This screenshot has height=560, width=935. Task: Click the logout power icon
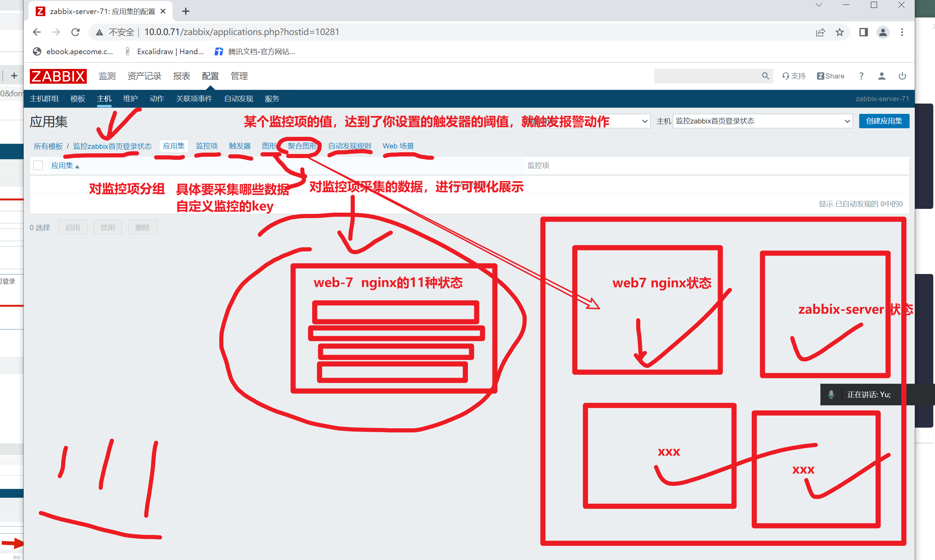902,76
